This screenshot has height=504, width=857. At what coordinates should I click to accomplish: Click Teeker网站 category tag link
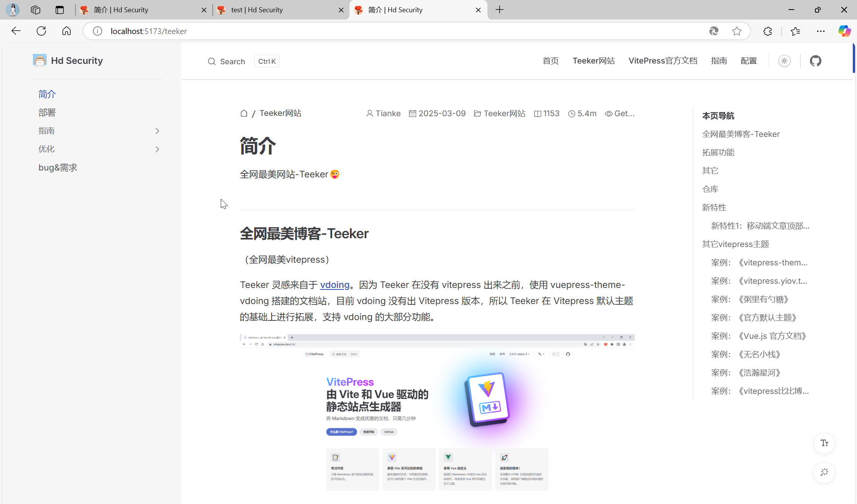pos(504,114)
